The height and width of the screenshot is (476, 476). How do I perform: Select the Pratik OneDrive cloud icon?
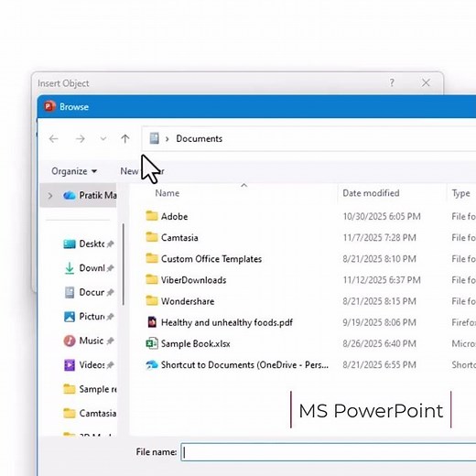(x=70, y=195)
